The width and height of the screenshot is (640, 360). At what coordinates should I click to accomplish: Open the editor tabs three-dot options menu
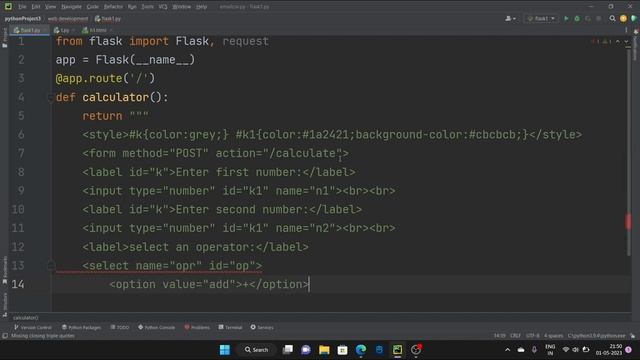(x=626, y=30)
